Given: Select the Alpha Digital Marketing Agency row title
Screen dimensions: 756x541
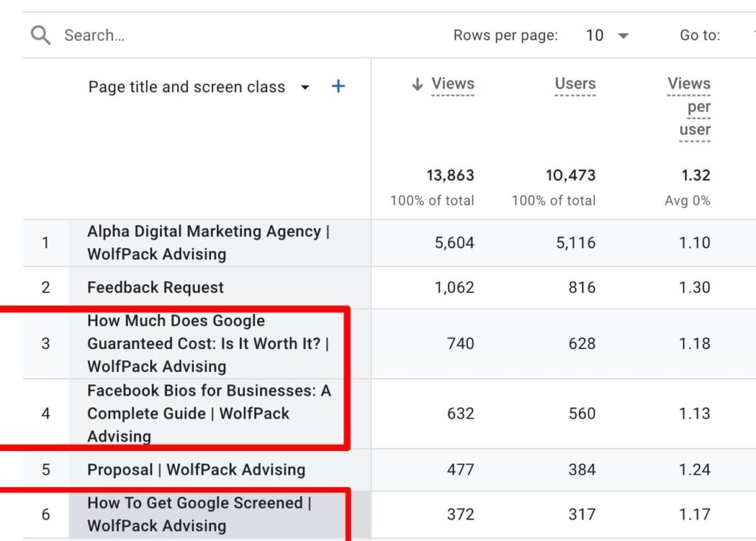Looking at the screenshot, I should pyautogui.click(x=209, y=243).
